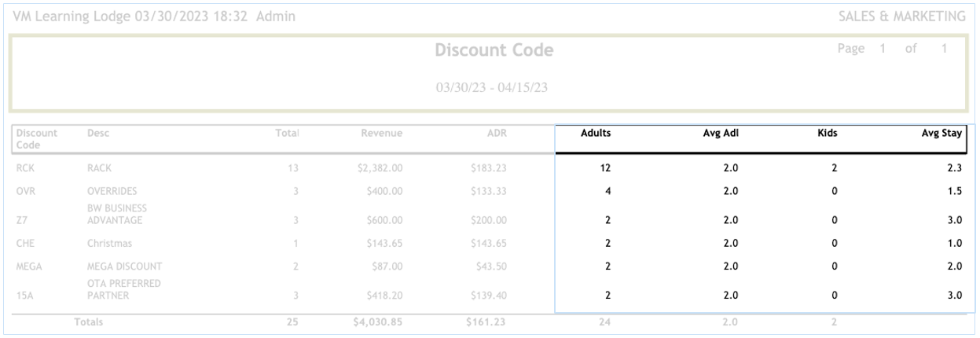Screen dimensions: 980x338
Task: Click the Revenue column header
Action: (x=381, y=134)
